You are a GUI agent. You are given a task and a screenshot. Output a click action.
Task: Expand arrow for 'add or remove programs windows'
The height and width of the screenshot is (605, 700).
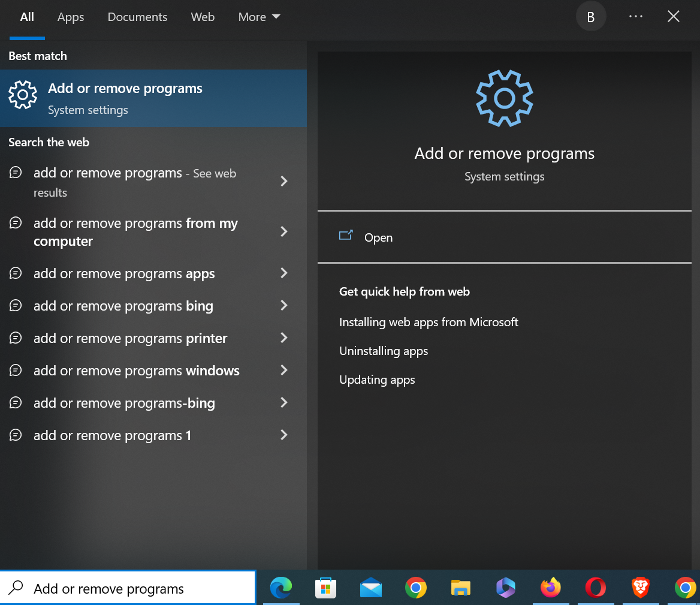click(x=284, y=370)
